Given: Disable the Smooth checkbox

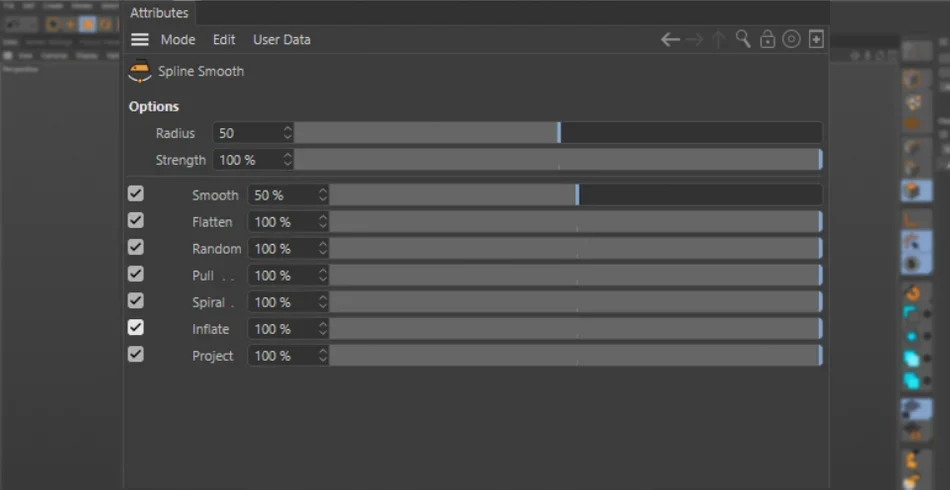Looking at the screenshot, I should click(x=136, y=194).
